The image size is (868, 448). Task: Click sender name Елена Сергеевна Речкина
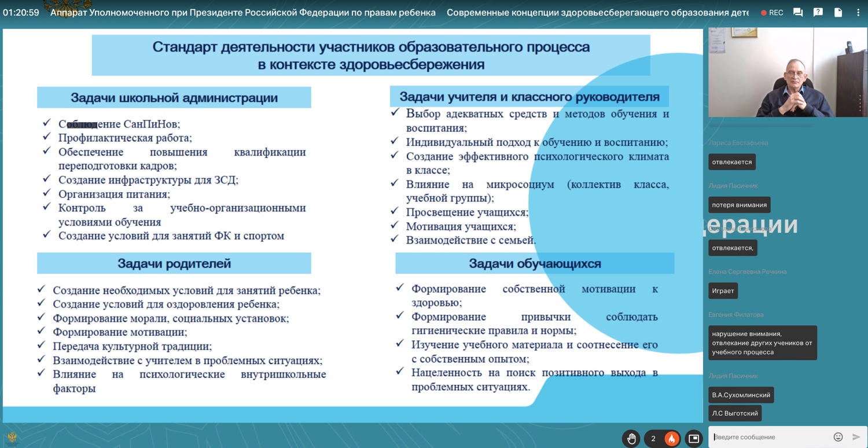click(x=747, y=271)
